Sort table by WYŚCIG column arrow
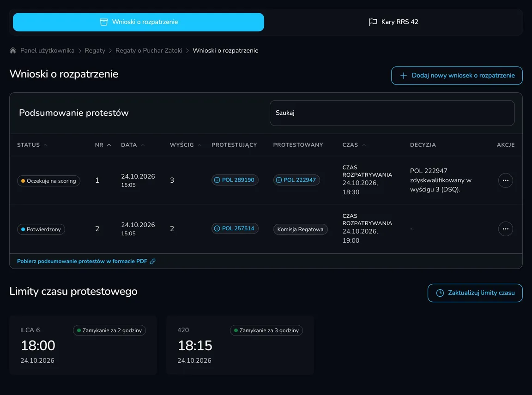The image size is (532, 395). (199, 145)
